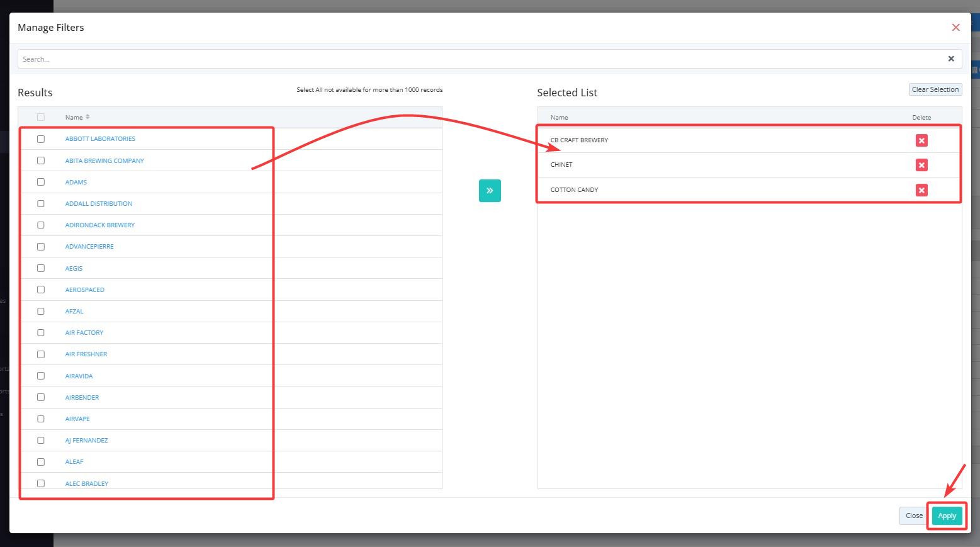Toggle the AEGIS checkbox
The height and width of the screenshot is (547, 980).
point(41,268)
